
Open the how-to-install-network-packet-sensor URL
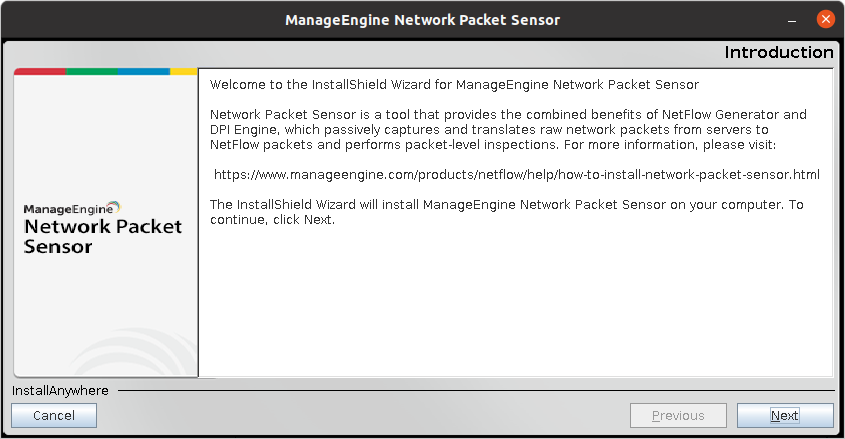[517, 174]
